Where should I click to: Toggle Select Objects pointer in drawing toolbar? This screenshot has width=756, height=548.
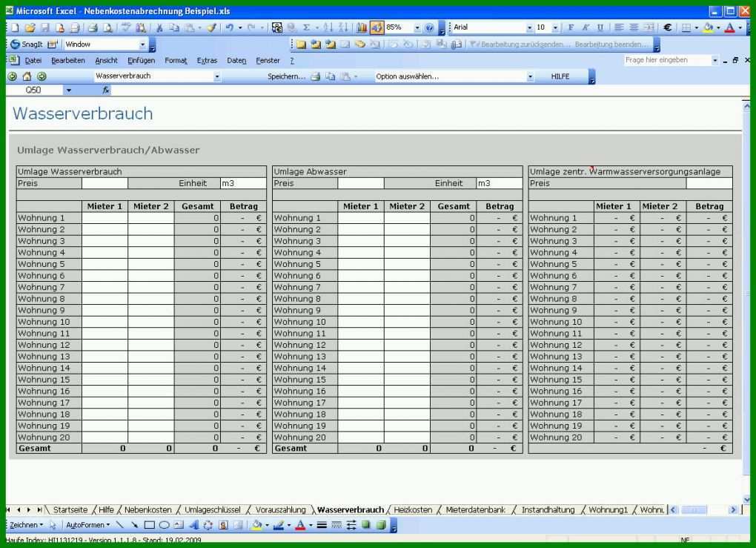click(x=53, y=525)
